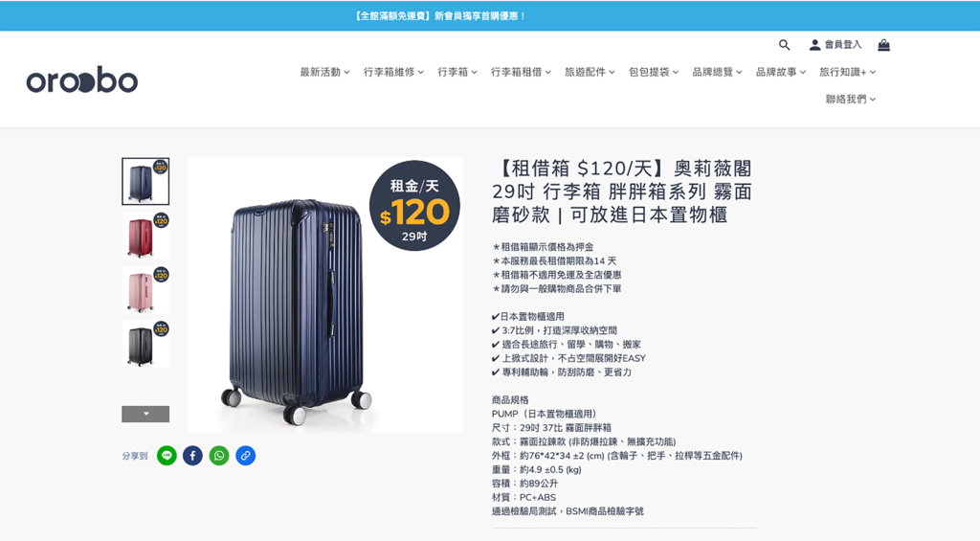Viewport: 980px width, 541px height.
Task: Open the 聯絡我們 menu item
Action: pyautogui.click(x=851, y=99)
